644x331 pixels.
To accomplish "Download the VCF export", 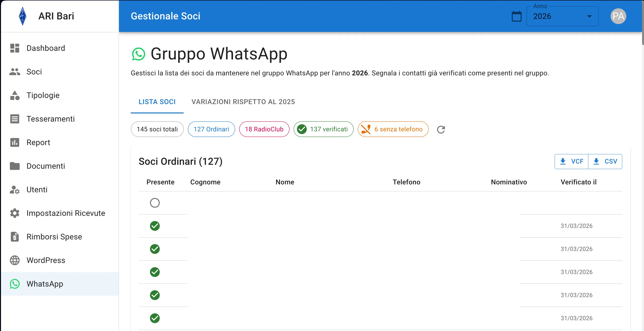I will click(571, 161).
